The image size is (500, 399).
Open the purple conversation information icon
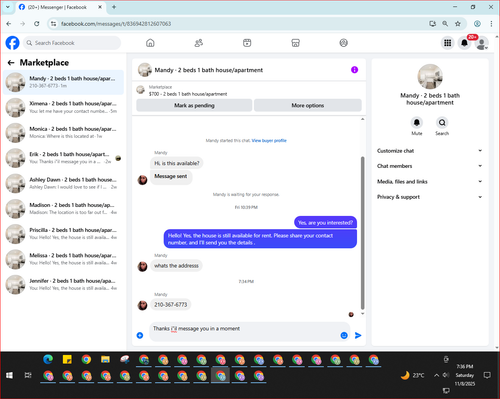pos(354,70)
